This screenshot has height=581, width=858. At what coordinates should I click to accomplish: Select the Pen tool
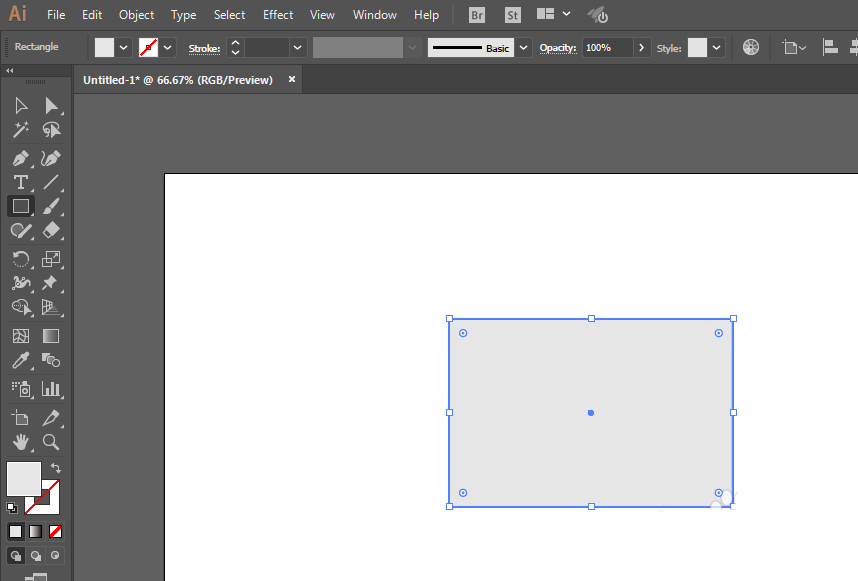coord(21,158)
